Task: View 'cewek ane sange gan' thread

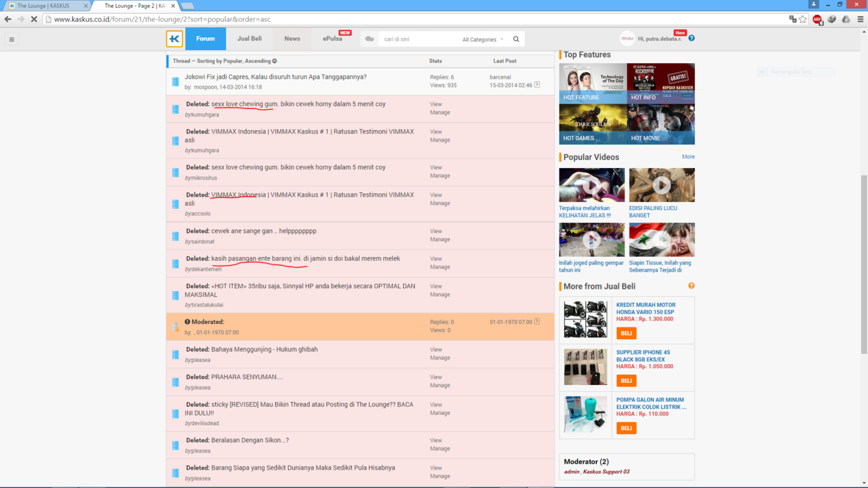Action: (x=435, y=231)
